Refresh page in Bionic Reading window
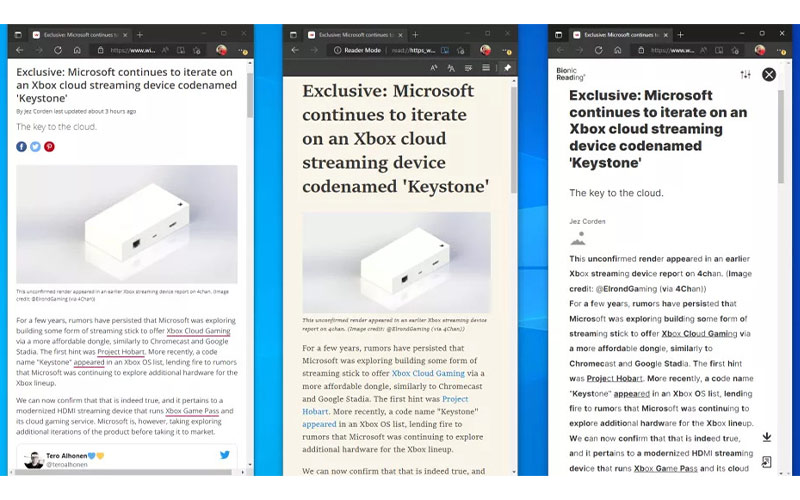 [598, 50]
